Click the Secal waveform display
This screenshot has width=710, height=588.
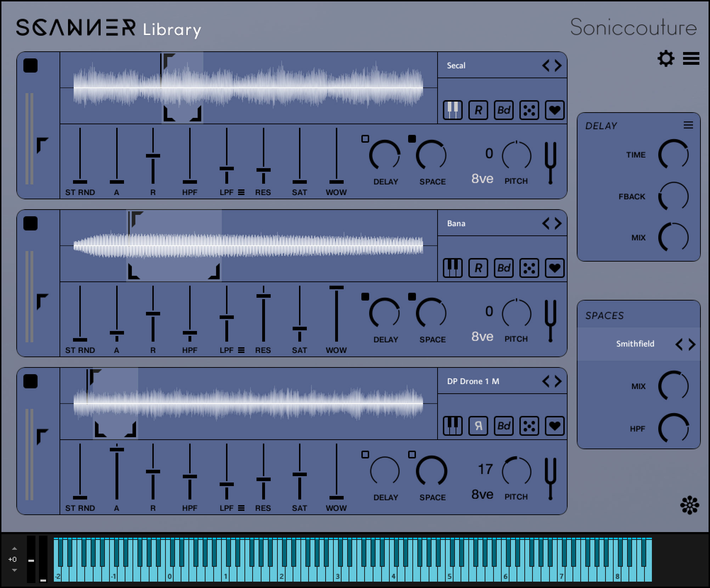[x=249, y=88]
